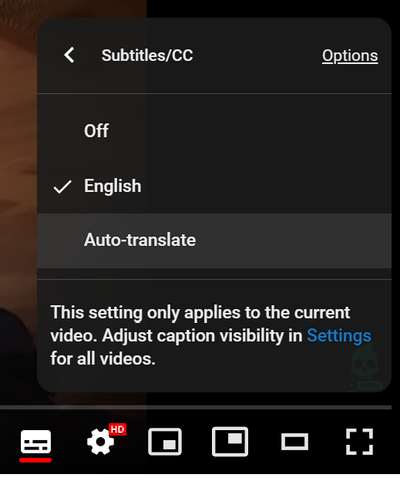
Task: Open the Auto-translate language list
Action: [214, 240]
